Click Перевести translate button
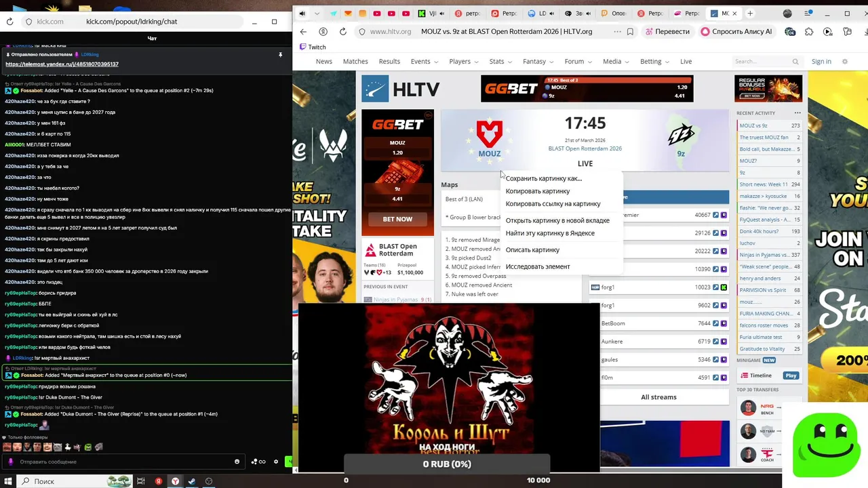This screenshot has width=868, height=488. pos(667,31)
